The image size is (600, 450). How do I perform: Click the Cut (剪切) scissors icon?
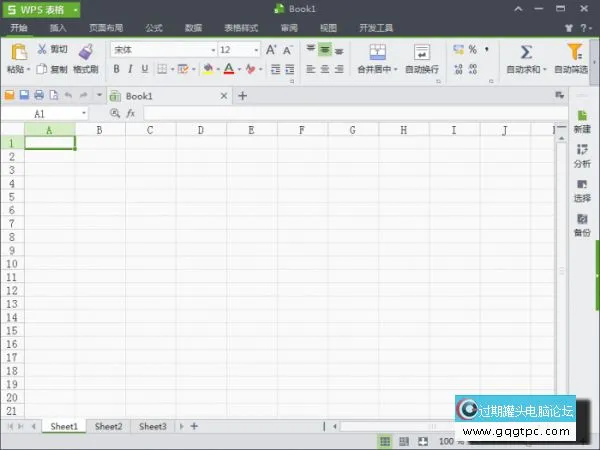[x=42, y=49]
